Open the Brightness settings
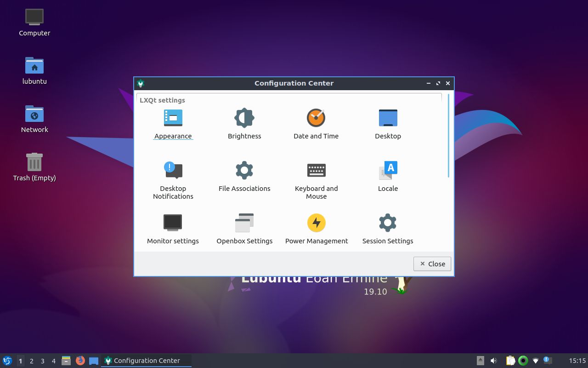Viewport: 588px width, 368px height. [244, 122]
